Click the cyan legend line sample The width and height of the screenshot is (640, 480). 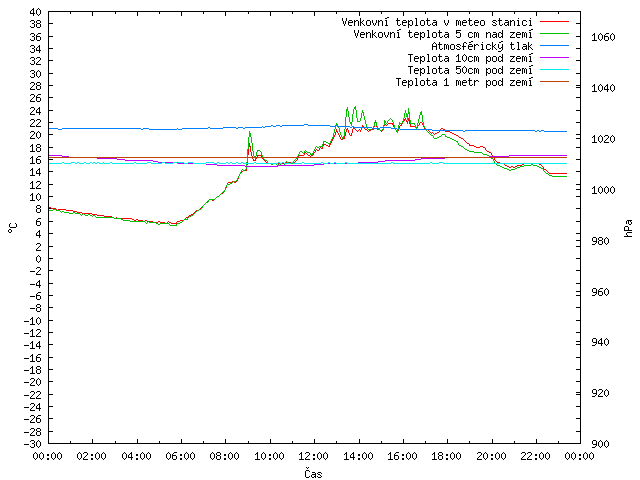(x=554, y=70)
